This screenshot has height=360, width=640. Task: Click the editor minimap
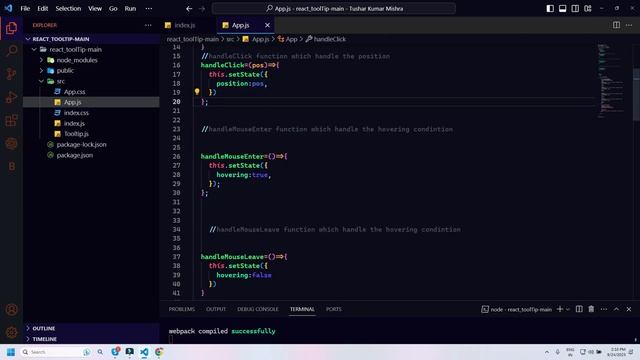pos(611,80)
